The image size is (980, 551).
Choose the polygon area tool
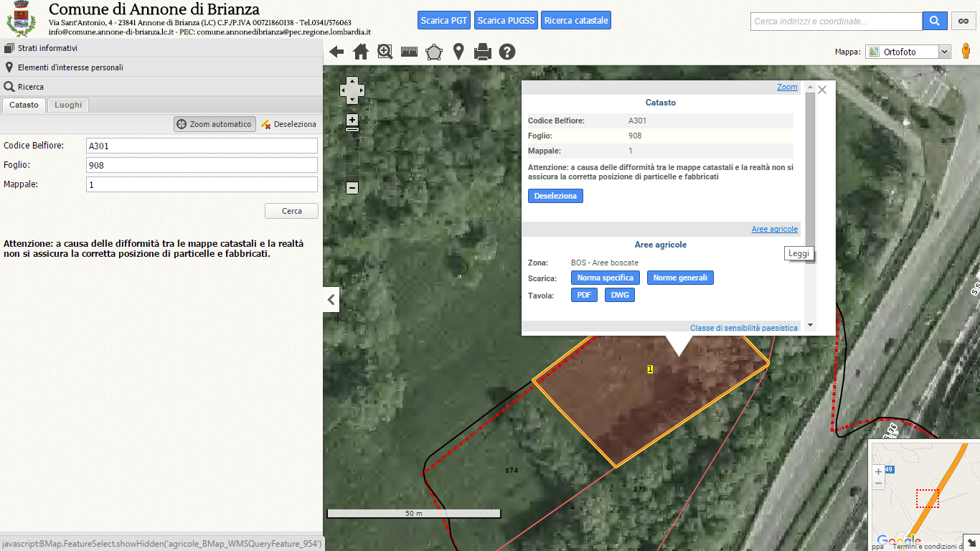pos(434,52)
